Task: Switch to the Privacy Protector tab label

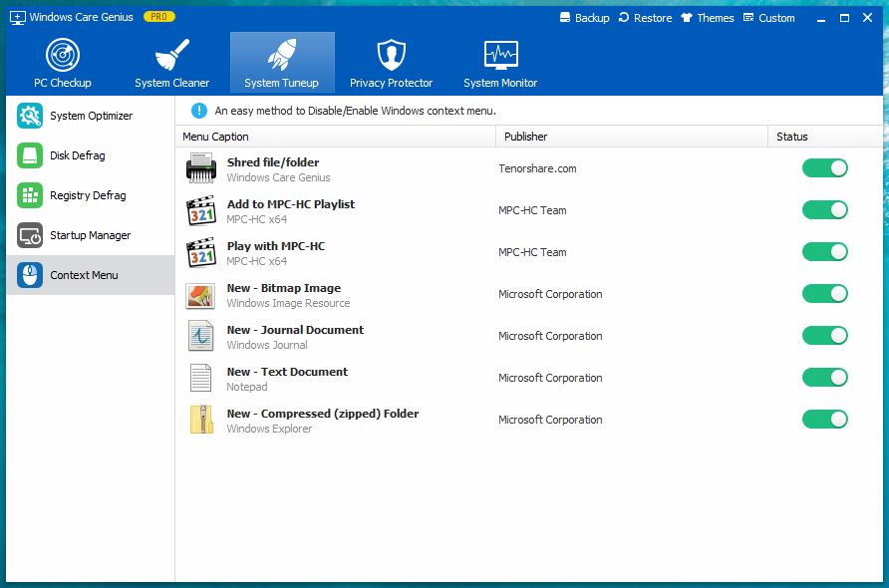Action: pyautogui.click(x=392, y=83)
